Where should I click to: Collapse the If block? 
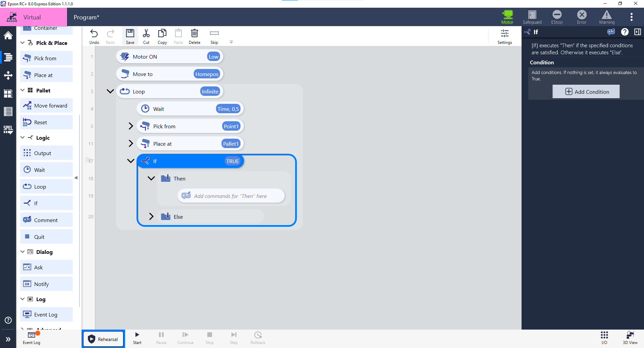click(131, 161)
